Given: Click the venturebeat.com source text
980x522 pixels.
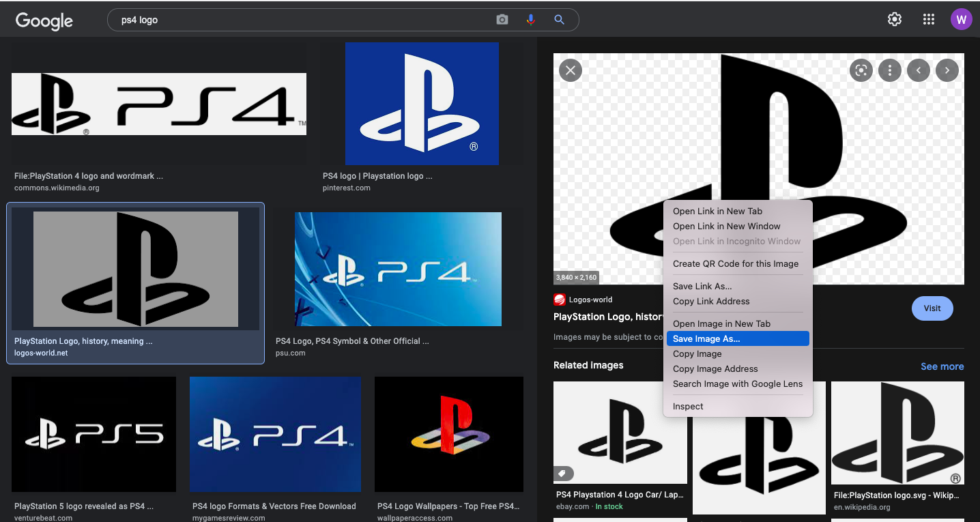Looking at the screenshot, I should pos(43,518).
